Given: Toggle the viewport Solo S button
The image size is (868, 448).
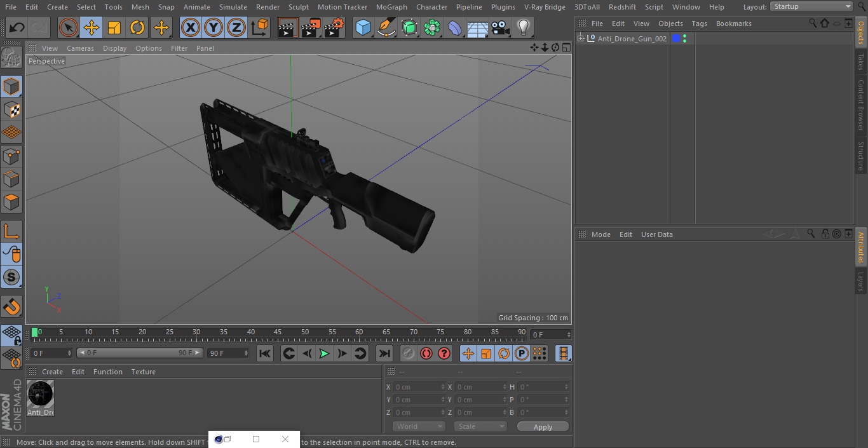Looking at the screenshot, I should coord(11,277).
